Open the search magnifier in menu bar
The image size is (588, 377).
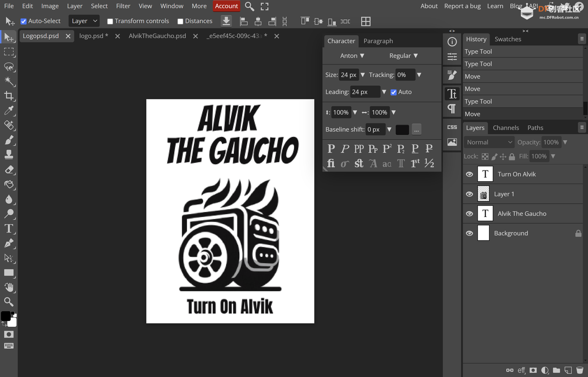(x=249, y=6)
